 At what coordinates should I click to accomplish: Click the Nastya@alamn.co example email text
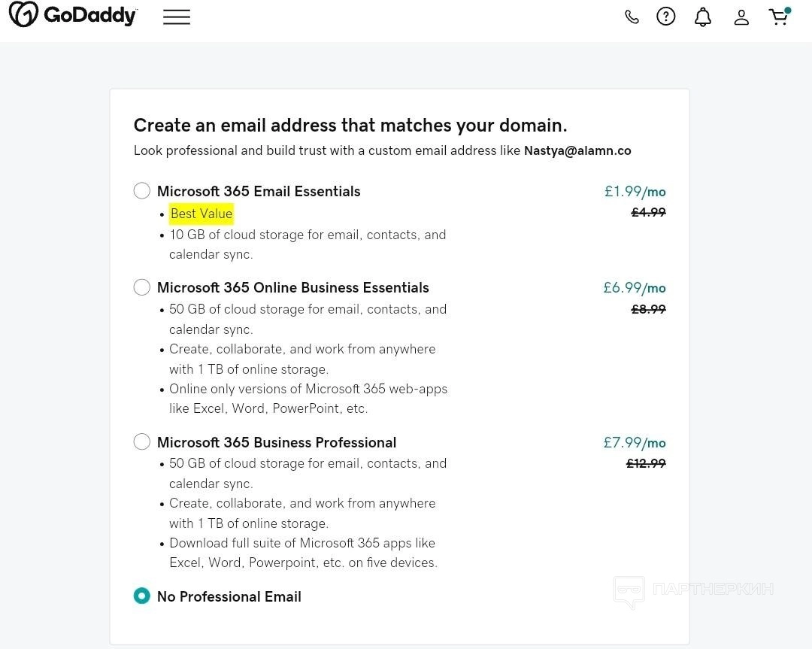tap(577, 150)
